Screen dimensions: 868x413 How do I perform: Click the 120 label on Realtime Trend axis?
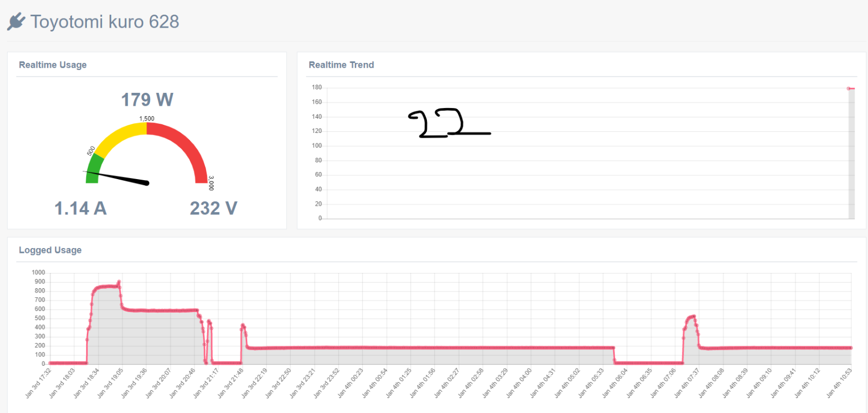[317, 131]
